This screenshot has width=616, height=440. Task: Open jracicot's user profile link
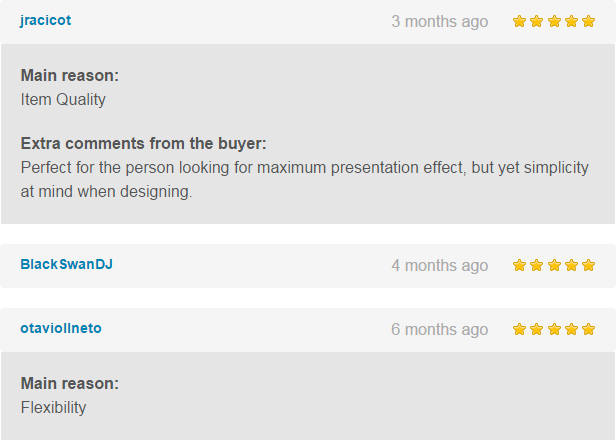45,20
